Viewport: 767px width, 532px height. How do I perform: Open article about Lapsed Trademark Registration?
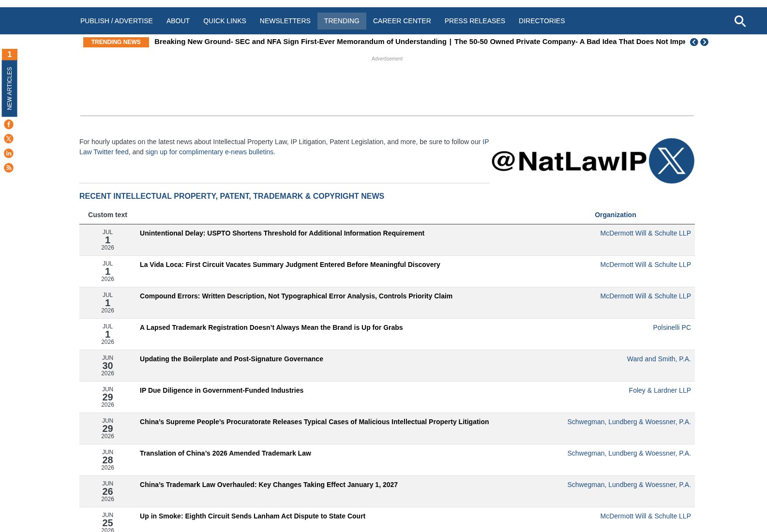pyautogui.click(x=271, y=327)
